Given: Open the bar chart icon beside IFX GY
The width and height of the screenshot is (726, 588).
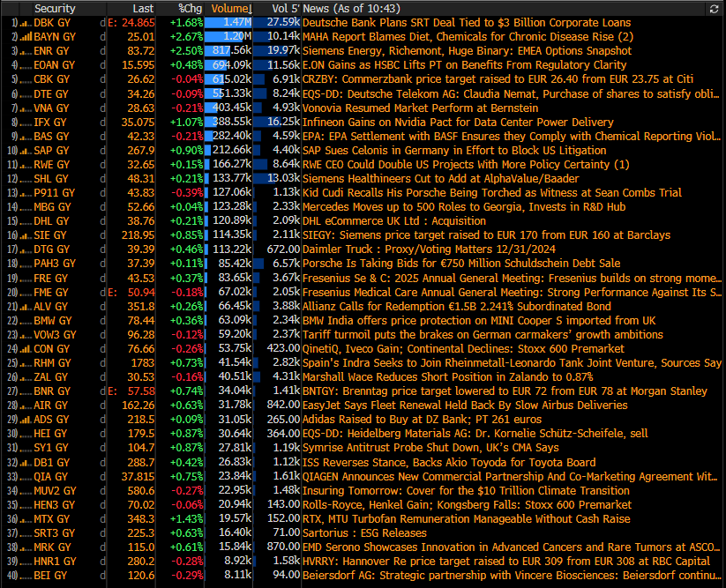Looking at the screenshot, I should (26, 123).
